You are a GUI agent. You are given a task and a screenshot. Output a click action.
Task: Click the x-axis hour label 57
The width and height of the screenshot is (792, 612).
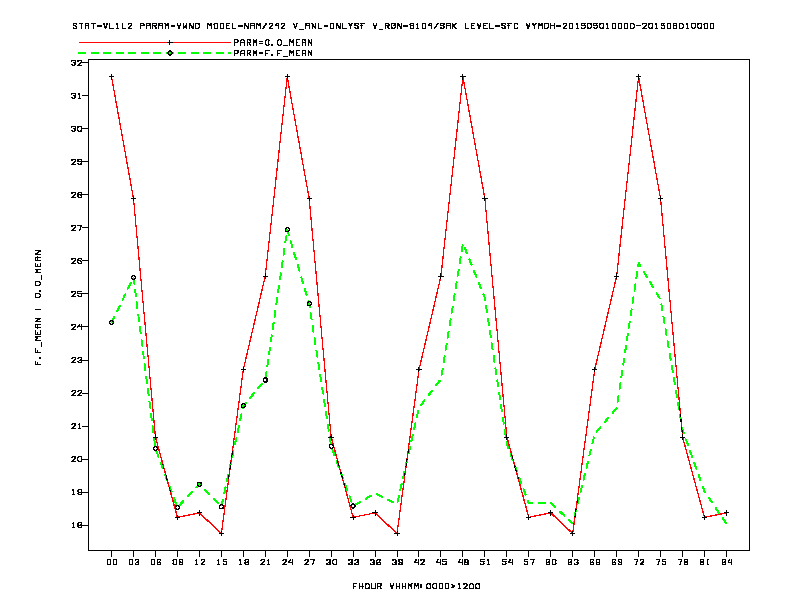[x=529, y=562]
